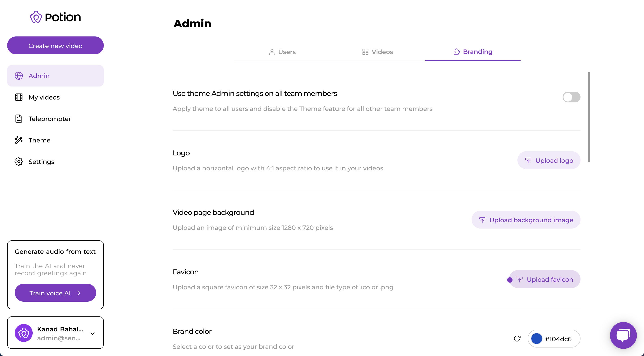The height and width of the screenshot is (356, 644).
Task: Open My videos via film icon
Action: (x=19, y=97)
